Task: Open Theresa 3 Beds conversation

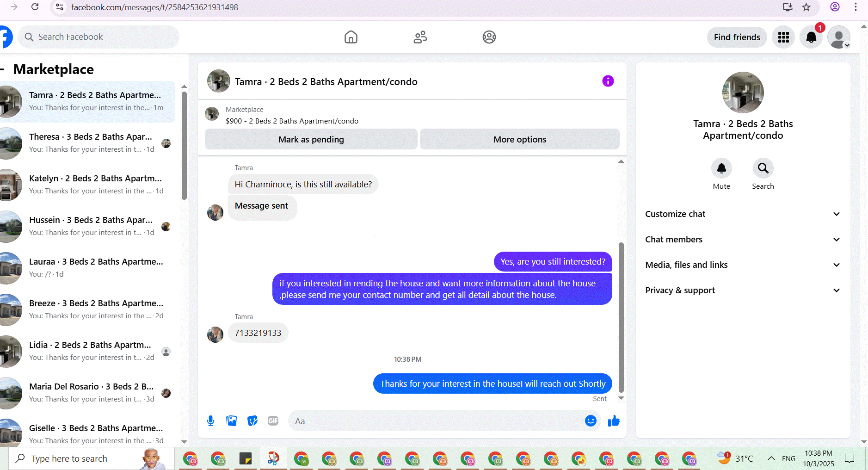Action: 87,143
